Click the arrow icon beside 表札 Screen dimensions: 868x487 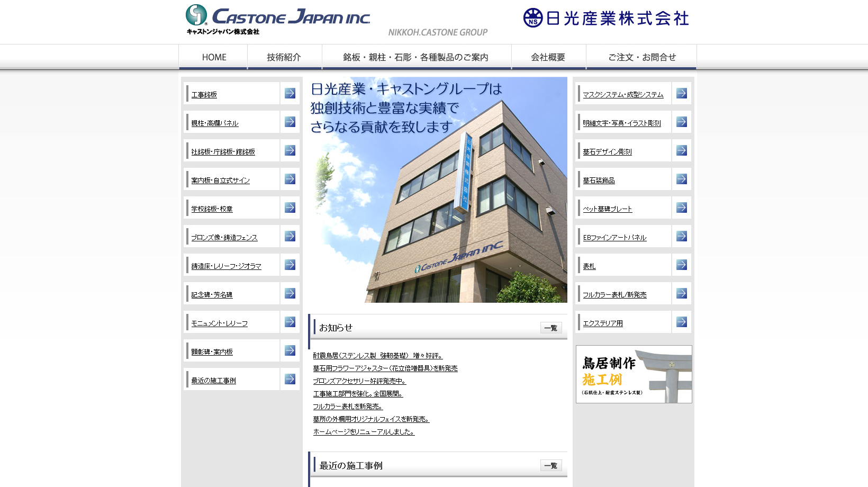[682, 265]
